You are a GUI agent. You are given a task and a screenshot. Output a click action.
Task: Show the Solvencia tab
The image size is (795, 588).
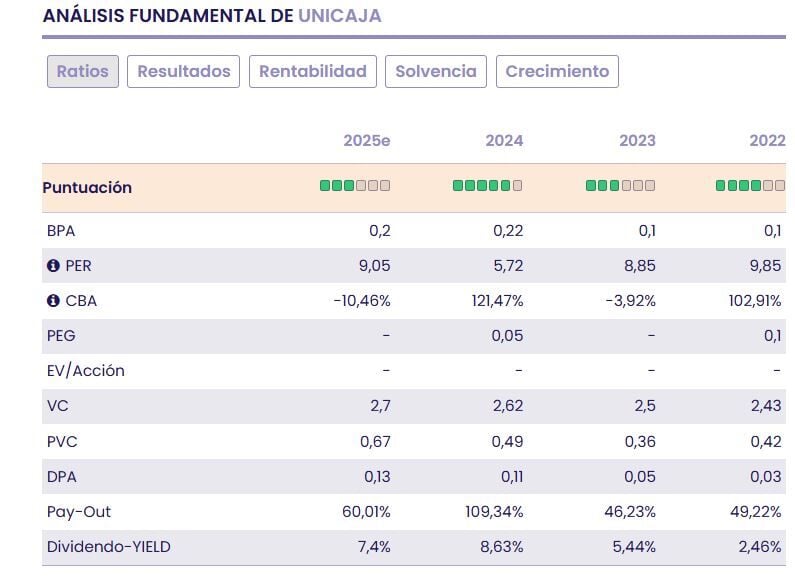[x=436, y=71]
